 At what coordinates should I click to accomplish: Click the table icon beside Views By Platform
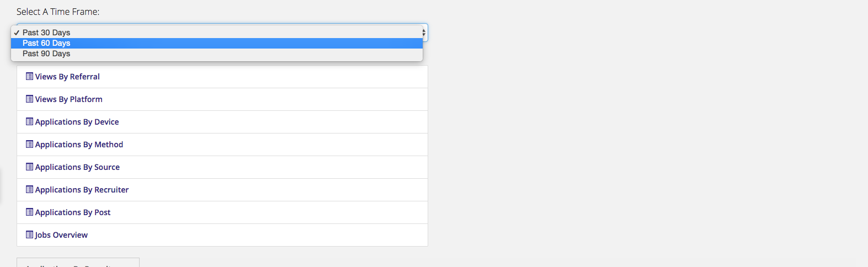(x=30, y=99)
